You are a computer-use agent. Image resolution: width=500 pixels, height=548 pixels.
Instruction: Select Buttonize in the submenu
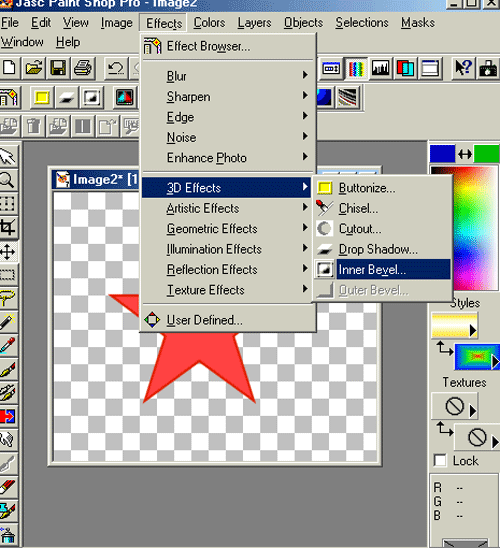[x=383, y=188]
